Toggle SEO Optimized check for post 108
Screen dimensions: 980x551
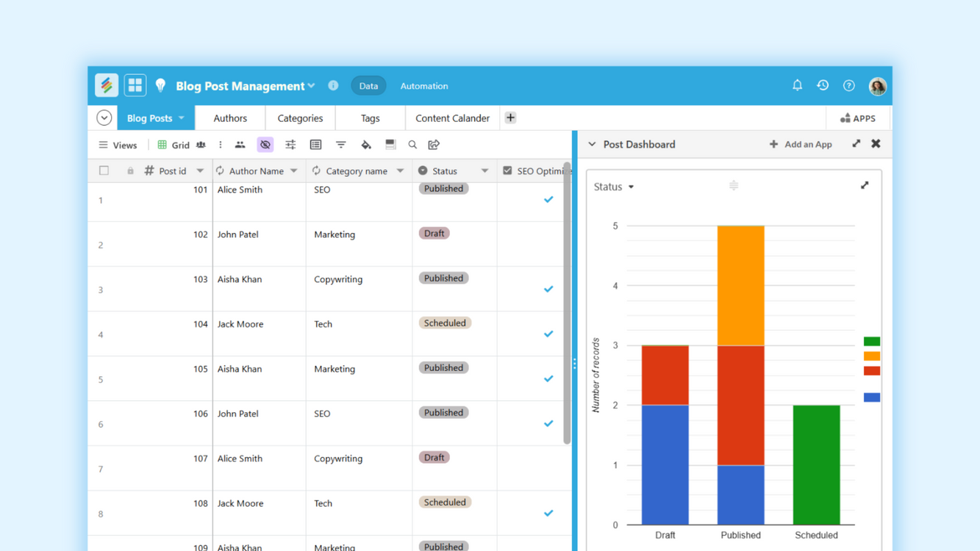point(548,513)
